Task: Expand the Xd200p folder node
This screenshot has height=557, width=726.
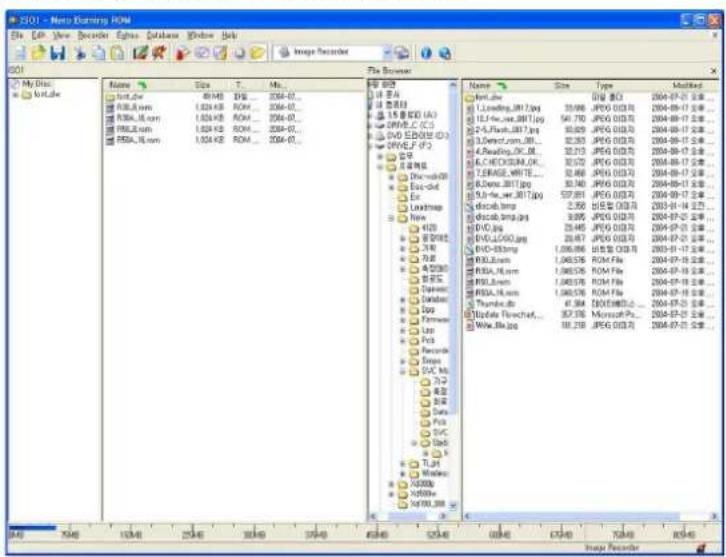Action: tap(391, 484)
